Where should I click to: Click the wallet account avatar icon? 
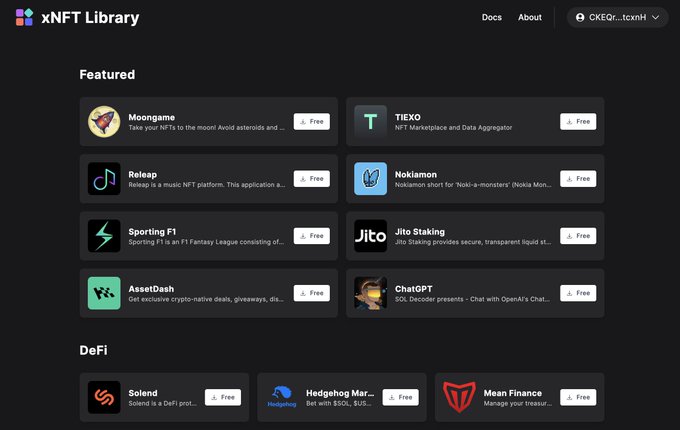pyautogui.click(x=580, y=17)
